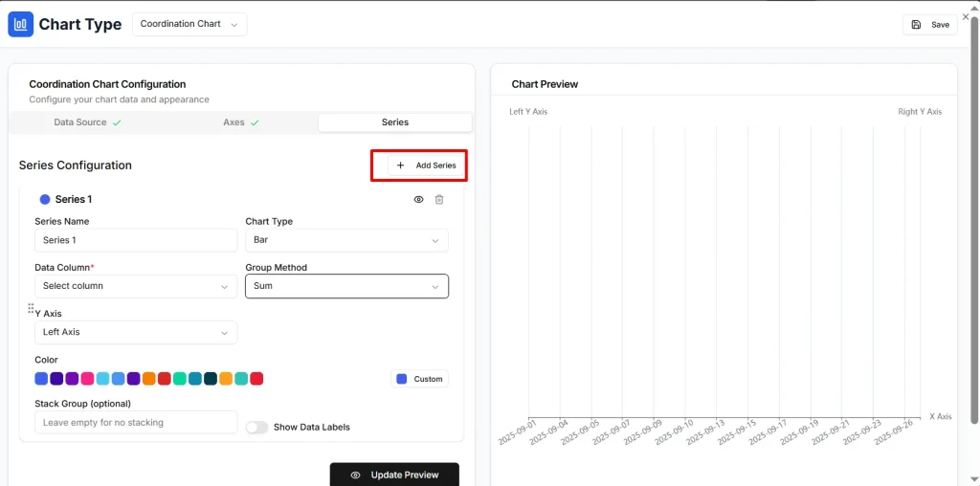This screenshot has height=486, width=980.
Task: Click the Right Y Axis label
Action: tap(920, 112)
